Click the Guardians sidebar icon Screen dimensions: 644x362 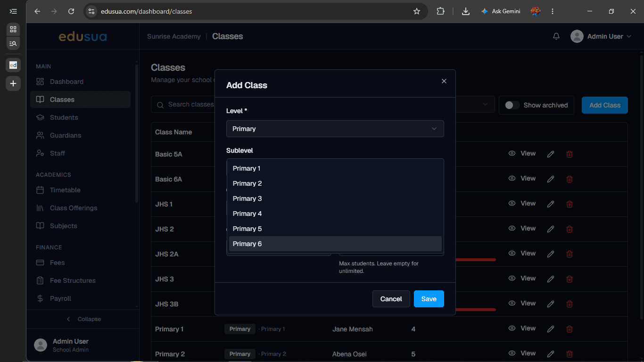[x=40, y=135]
